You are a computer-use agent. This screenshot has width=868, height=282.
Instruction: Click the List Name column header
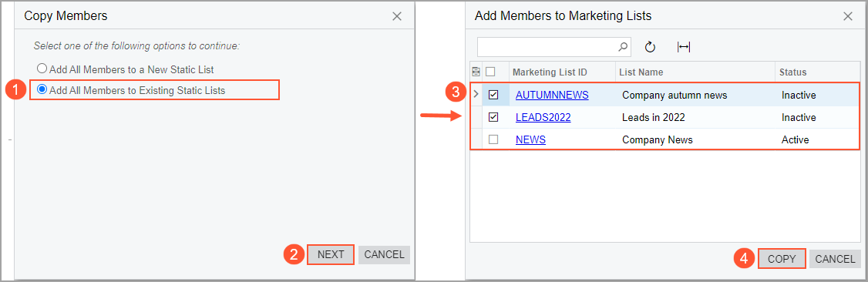tap(695, 72)
